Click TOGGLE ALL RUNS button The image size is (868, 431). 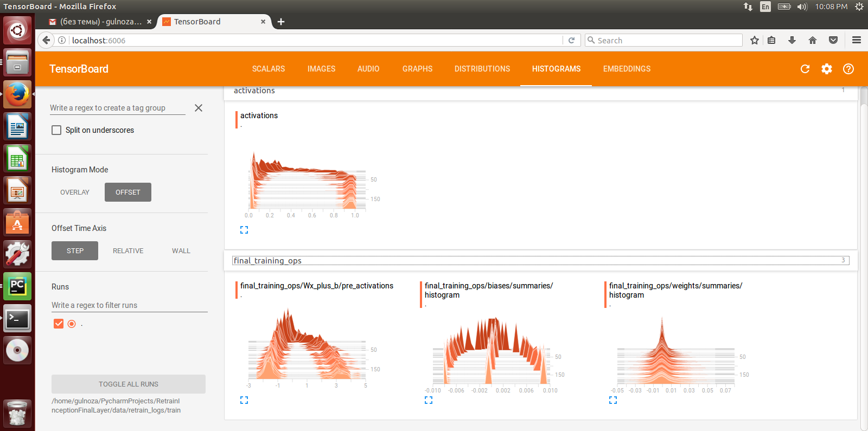pos(129,384)
